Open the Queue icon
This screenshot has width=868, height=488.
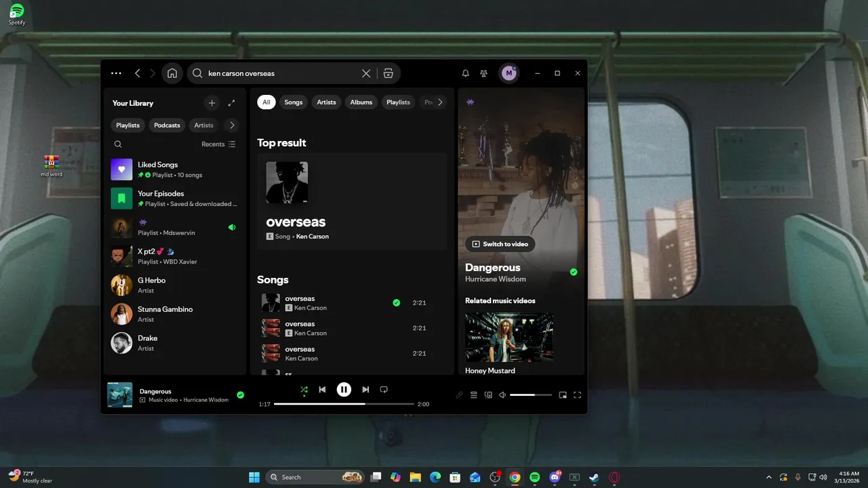[474, 395]
